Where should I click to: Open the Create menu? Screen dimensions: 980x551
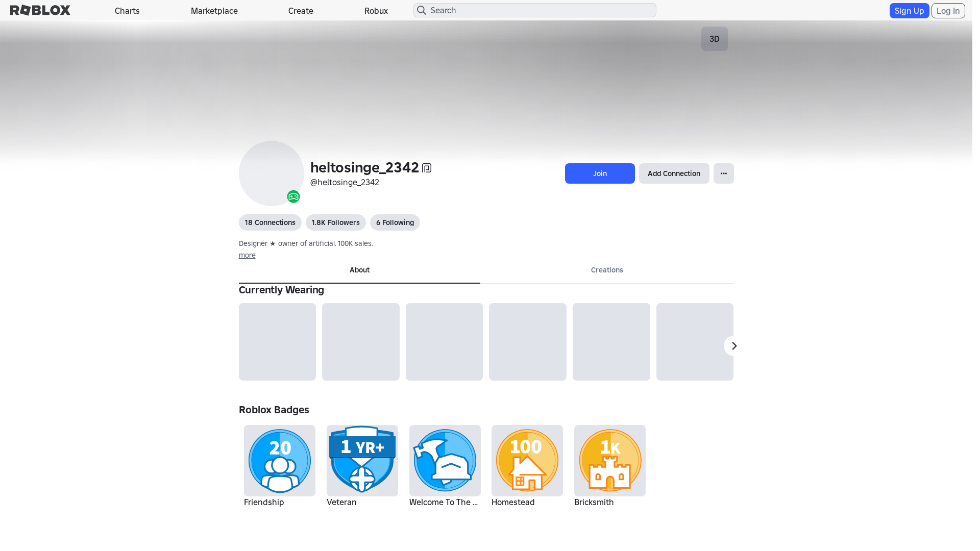click(301, 11)
